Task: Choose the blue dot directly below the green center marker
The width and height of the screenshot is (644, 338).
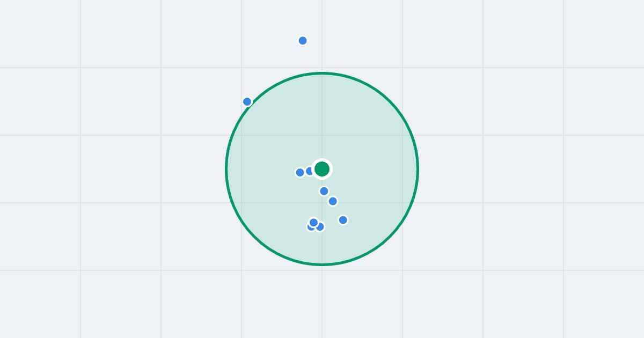Action: tap(324, 191)
